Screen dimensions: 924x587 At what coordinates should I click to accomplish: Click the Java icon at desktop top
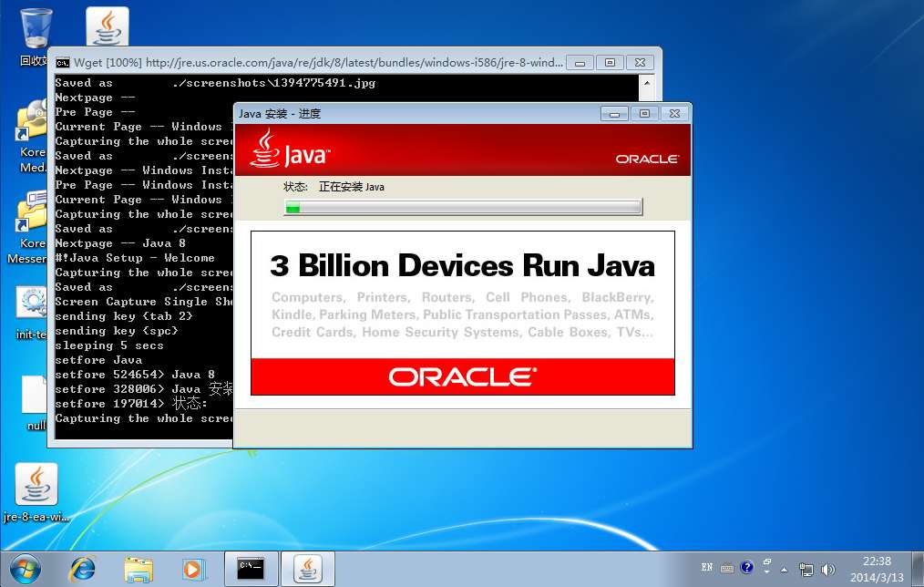108,26
